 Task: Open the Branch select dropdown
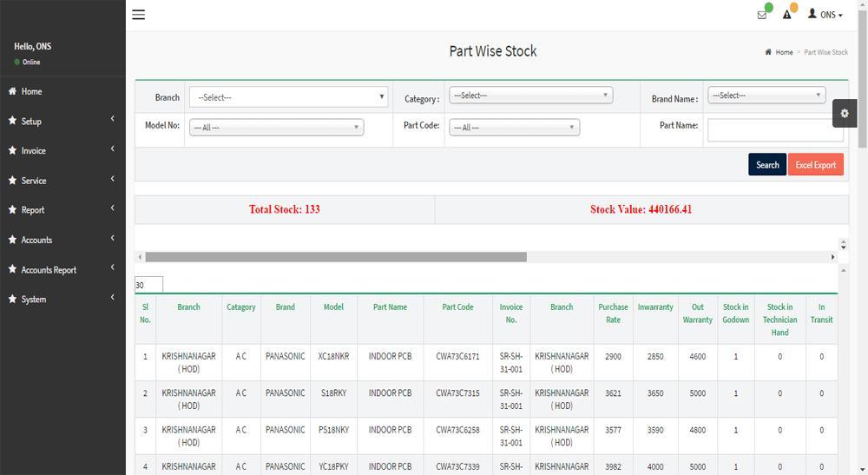coord(288,97)
